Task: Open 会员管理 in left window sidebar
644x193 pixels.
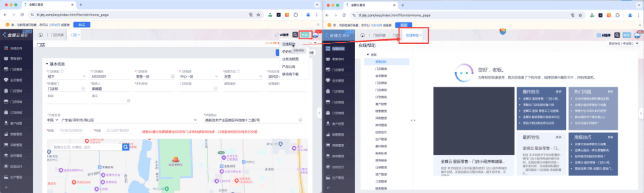Action: 17,80
